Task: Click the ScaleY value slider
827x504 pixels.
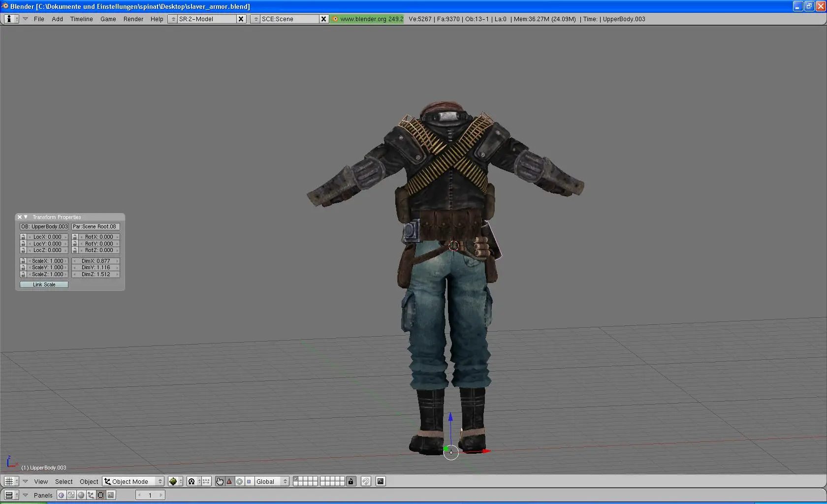Action: tap(47, 267)
